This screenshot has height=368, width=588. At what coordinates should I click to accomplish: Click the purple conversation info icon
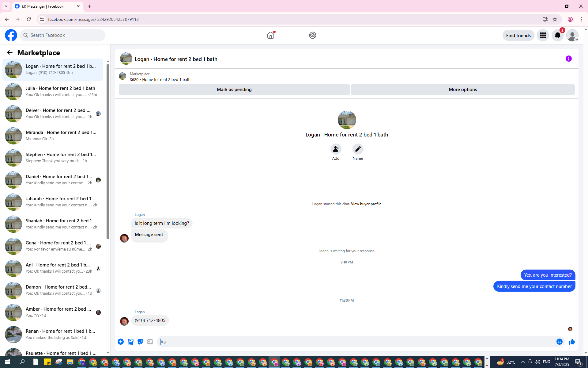pyautogui.click(x=568, y=59)
